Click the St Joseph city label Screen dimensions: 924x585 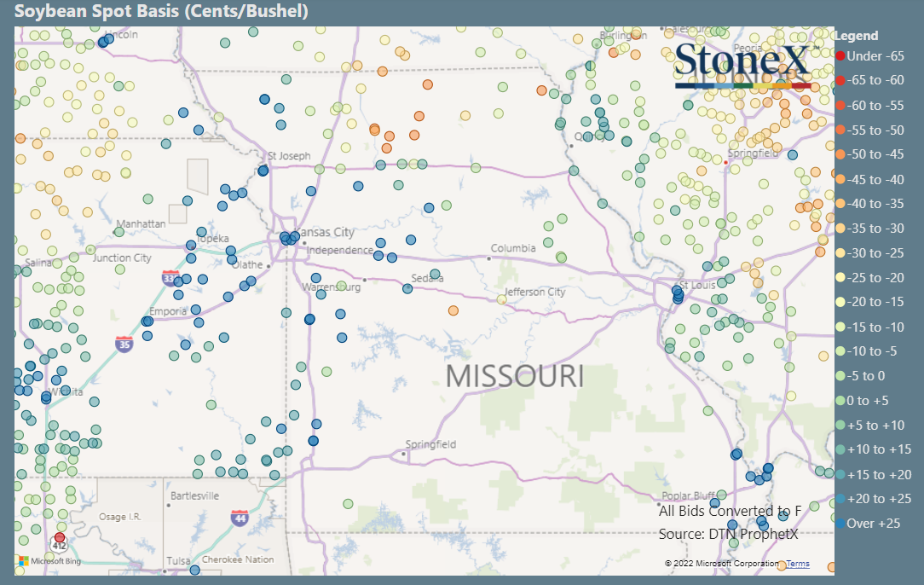point(289,156)
